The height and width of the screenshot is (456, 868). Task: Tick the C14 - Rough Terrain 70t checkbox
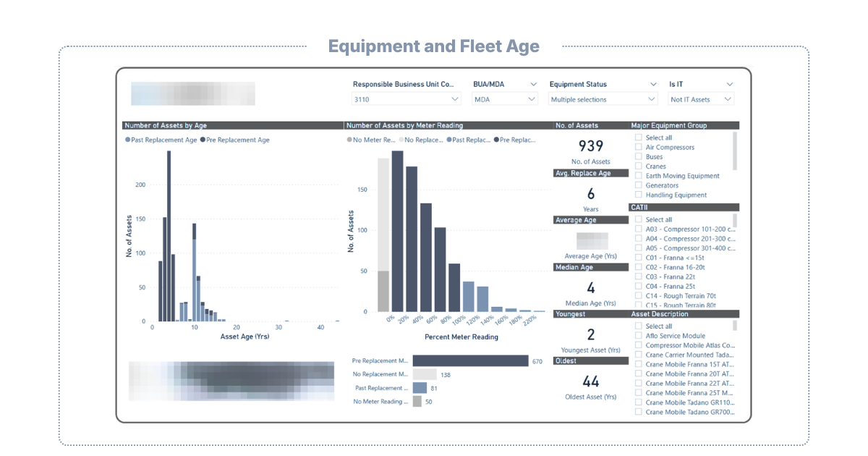pos(639,295)
